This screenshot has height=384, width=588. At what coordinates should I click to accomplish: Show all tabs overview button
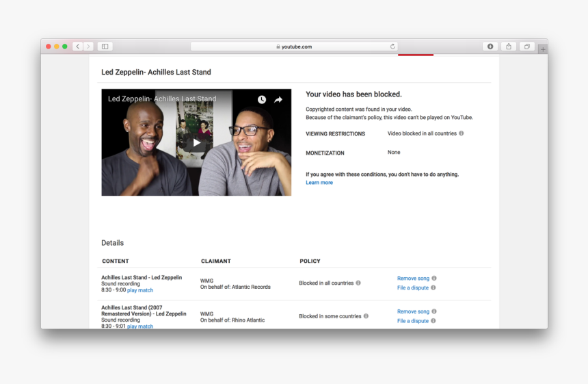click(527, 46)
